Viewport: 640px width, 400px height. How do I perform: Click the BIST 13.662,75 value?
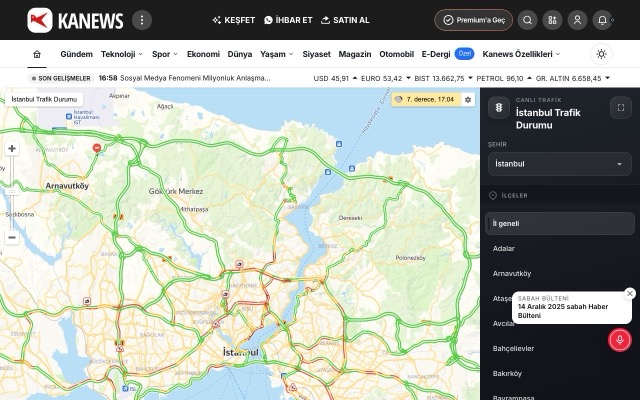pyautogui.click(x=443, y=78)
